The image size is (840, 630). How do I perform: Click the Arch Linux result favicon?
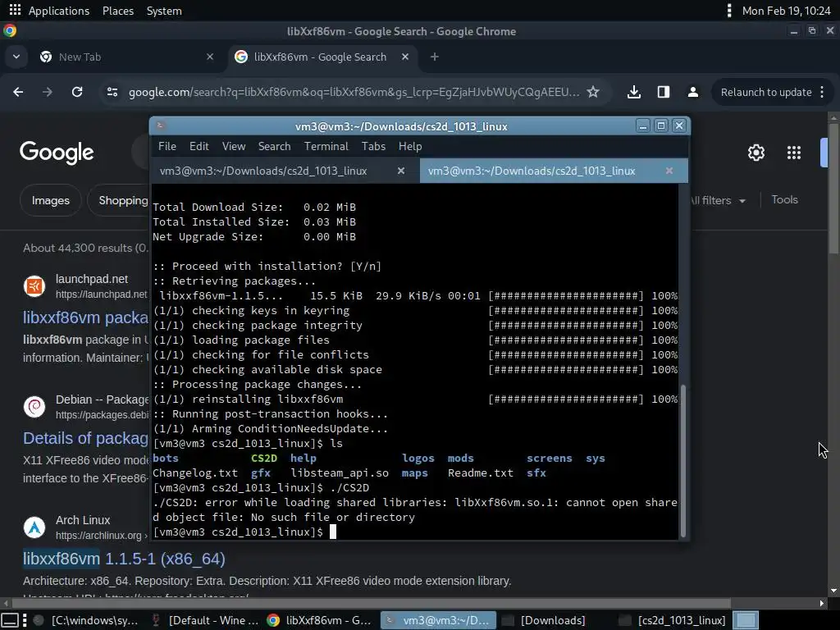(34, 527)
